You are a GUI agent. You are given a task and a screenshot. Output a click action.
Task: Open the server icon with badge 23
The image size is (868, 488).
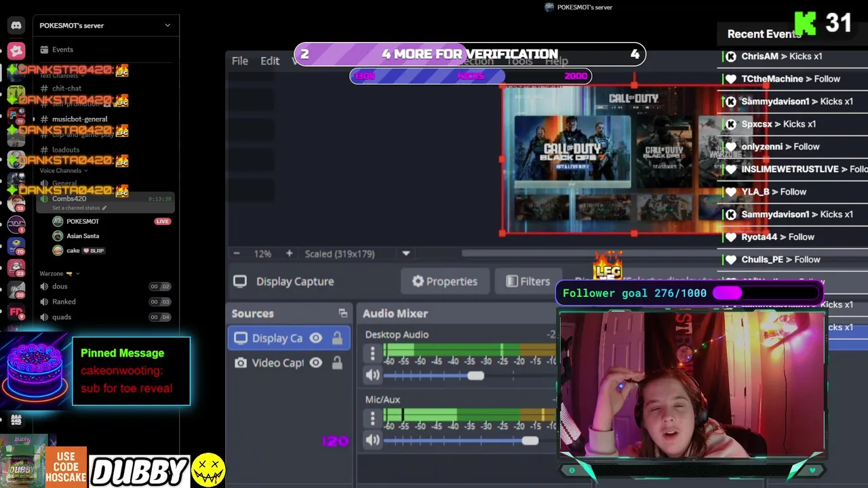16,268
